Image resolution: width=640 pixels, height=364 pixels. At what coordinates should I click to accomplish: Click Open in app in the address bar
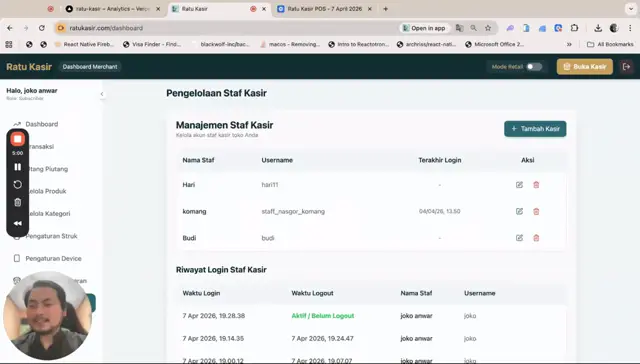424,28
